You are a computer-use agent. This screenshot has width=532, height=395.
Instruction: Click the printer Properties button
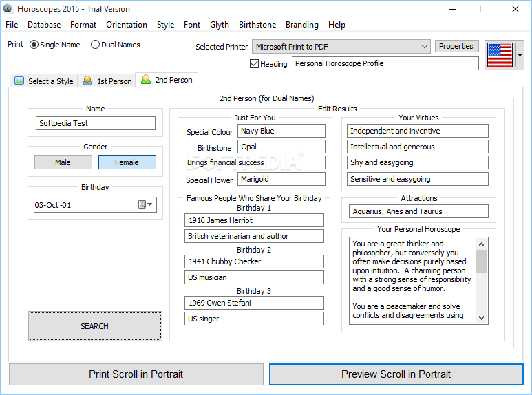456,46
